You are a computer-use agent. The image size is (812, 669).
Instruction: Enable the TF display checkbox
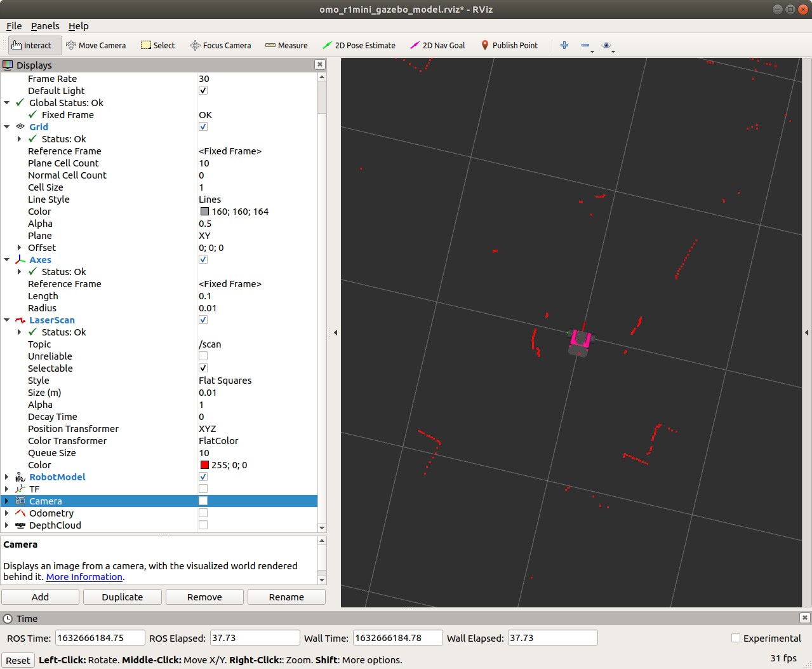[203, 489]
